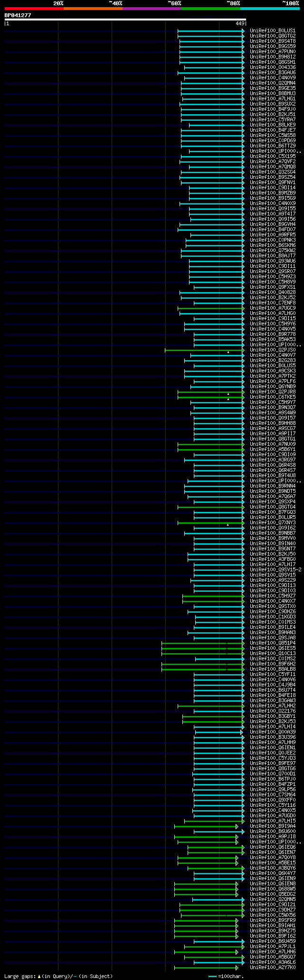
Task: Click the green ~80% identity legend segment
Action: tap(211, 9)
